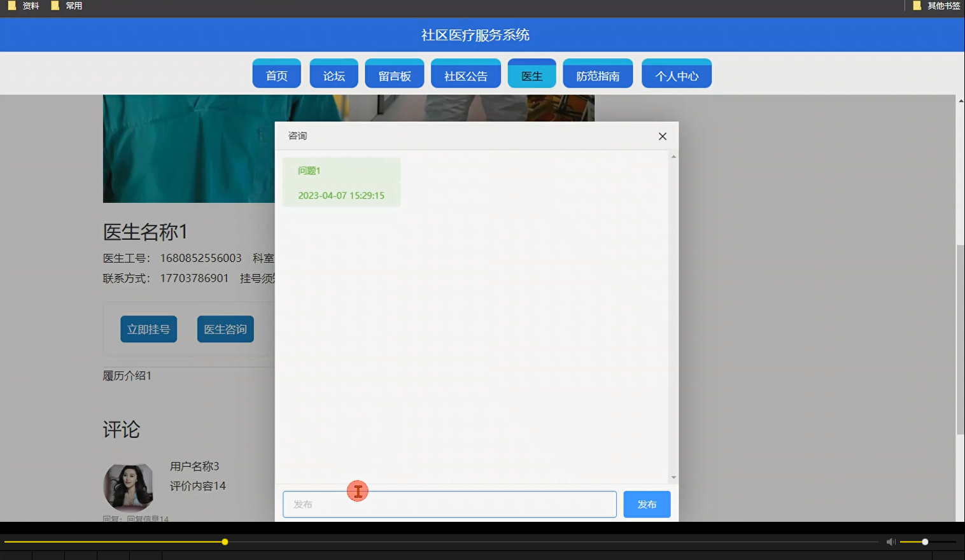The image size is (965, 560).
Task: Go to the 论坛 tab
Action: point(334,74)
